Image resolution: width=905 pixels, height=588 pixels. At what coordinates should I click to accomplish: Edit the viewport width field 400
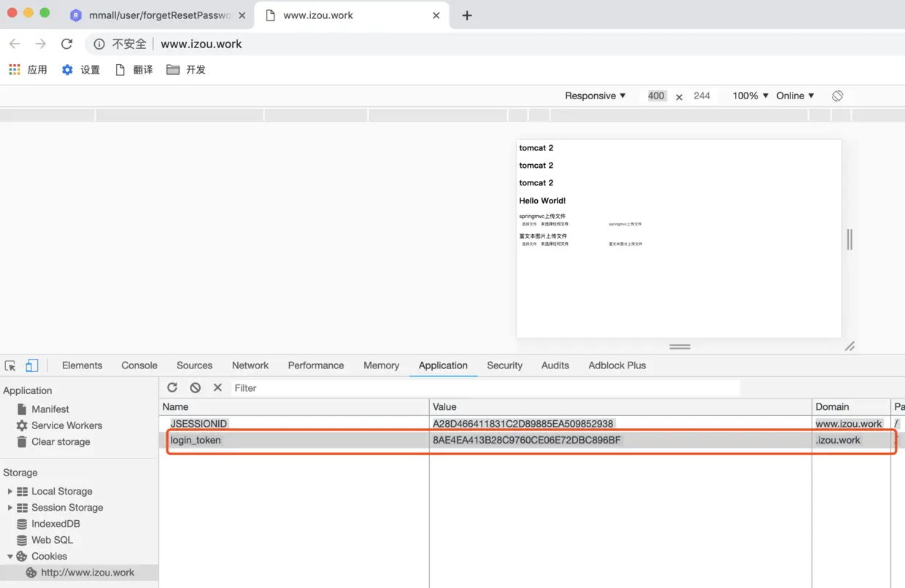[x=656, y=96]
